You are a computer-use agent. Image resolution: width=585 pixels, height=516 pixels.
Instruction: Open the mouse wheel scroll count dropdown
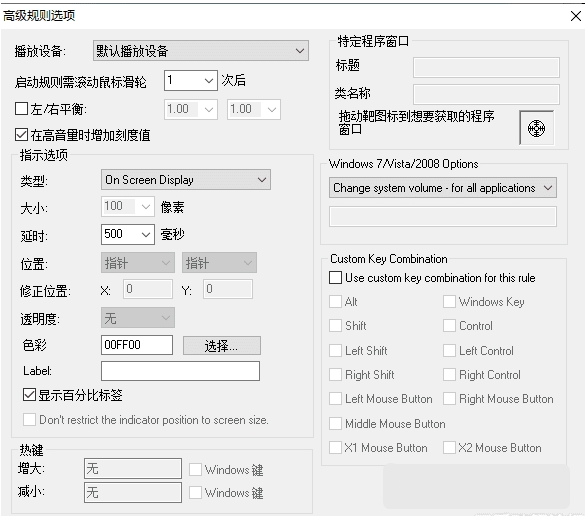[x=191, y=80]
